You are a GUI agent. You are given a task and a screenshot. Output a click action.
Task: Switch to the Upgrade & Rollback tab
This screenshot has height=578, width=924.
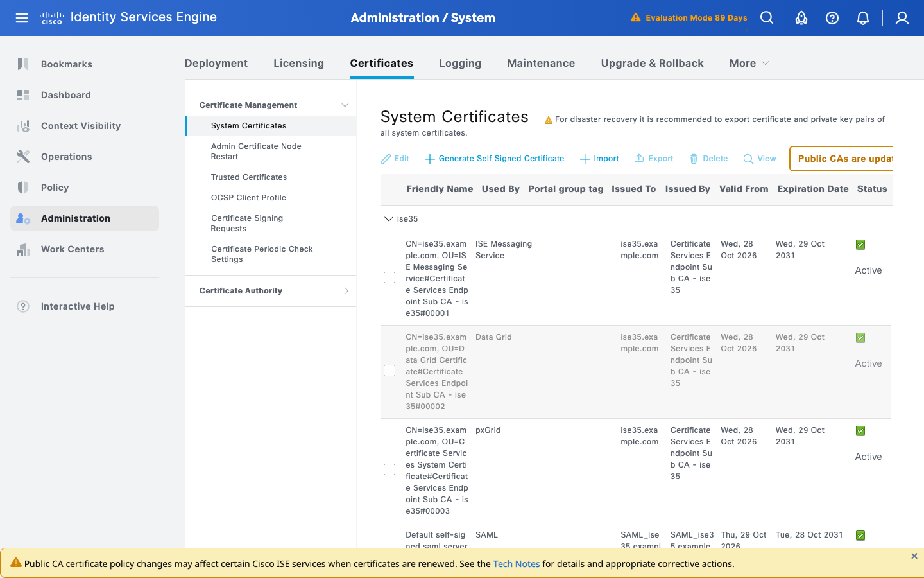click(x=652, y=63)
